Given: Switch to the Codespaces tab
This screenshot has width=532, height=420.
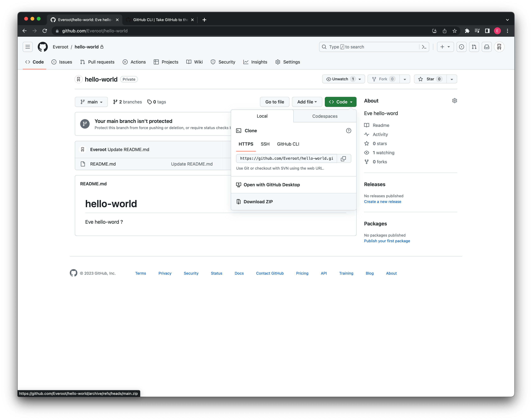Looking at the screenshot, I should (x=325, y=116).
